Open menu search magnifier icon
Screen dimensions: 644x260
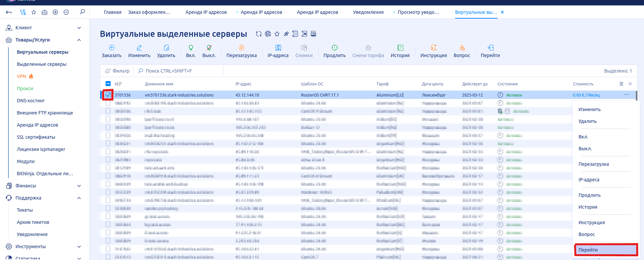coord(82,12)
